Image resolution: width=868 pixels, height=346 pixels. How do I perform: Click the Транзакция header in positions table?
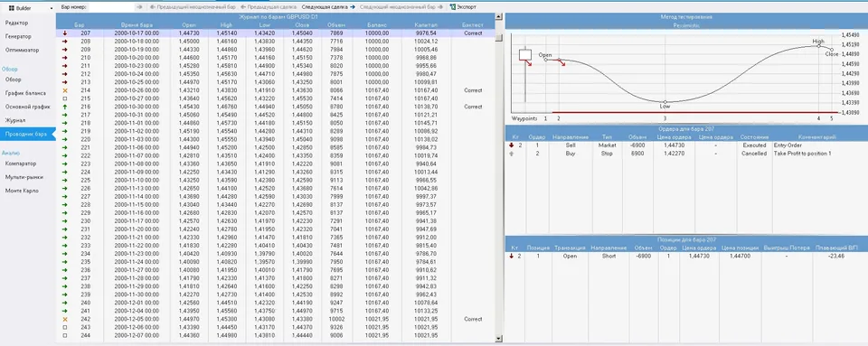click(x=570, y=248)
